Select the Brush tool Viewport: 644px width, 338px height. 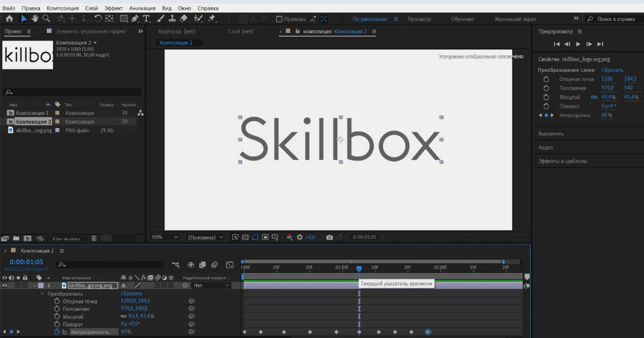161,19
